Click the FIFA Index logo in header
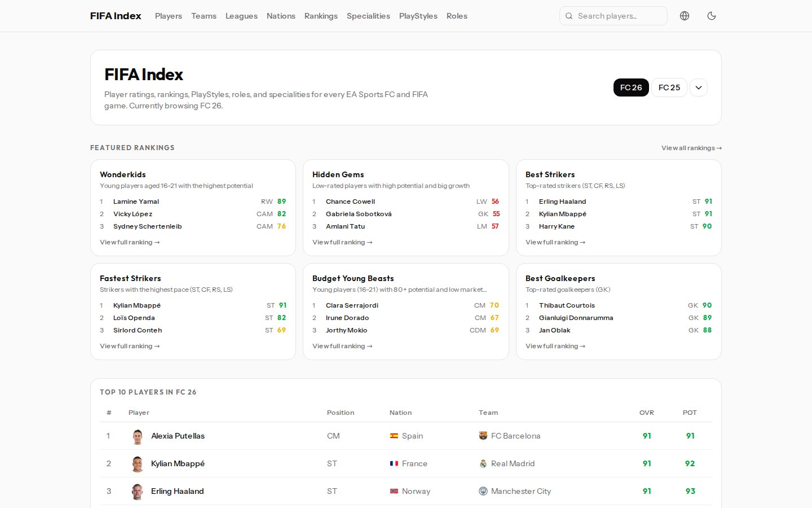 (x=116, y=16)
